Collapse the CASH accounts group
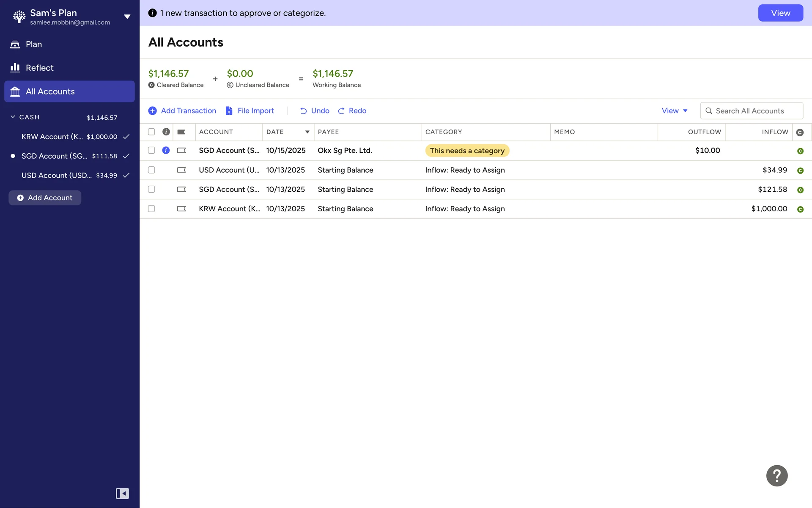This screenshot has height=508, width=812. point(13,117)
